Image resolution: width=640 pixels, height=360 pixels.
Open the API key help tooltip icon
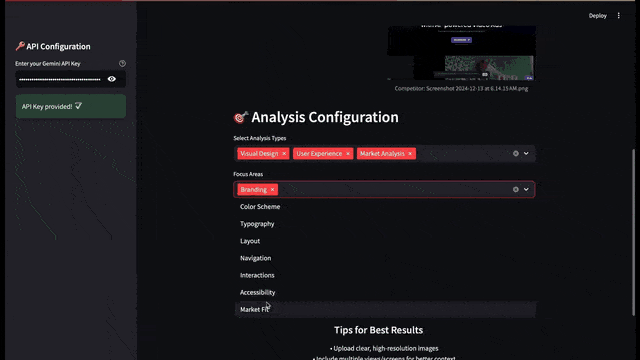point(122,64)
